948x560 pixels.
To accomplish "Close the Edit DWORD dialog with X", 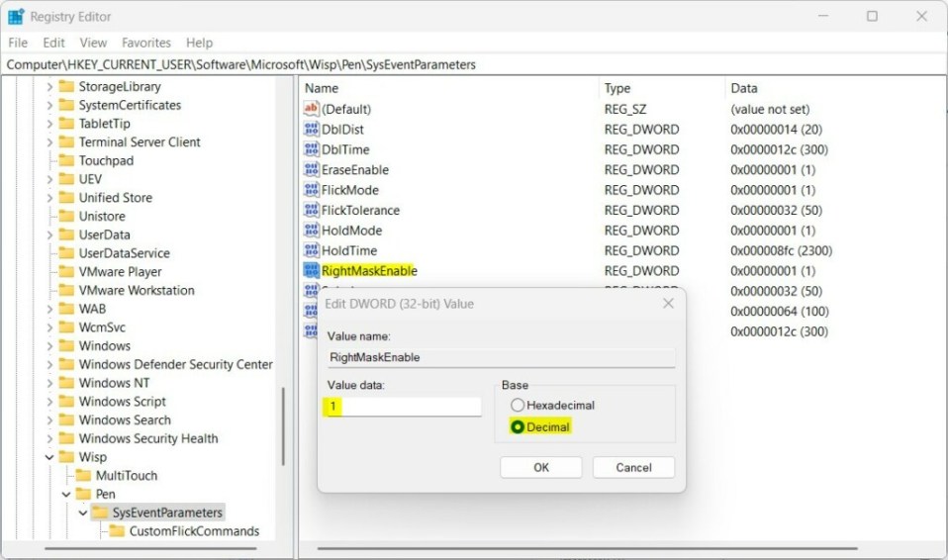I will coord(668,303).
